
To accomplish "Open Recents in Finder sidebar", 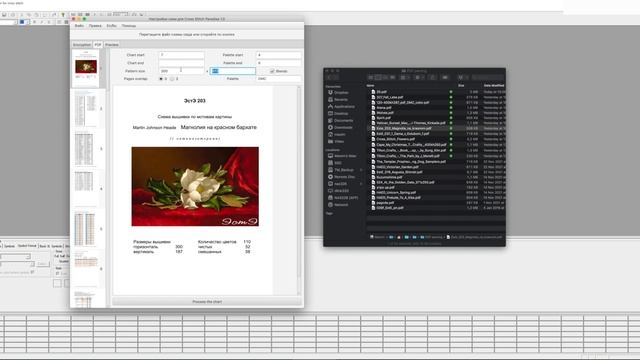I will [x=341, y=100].
